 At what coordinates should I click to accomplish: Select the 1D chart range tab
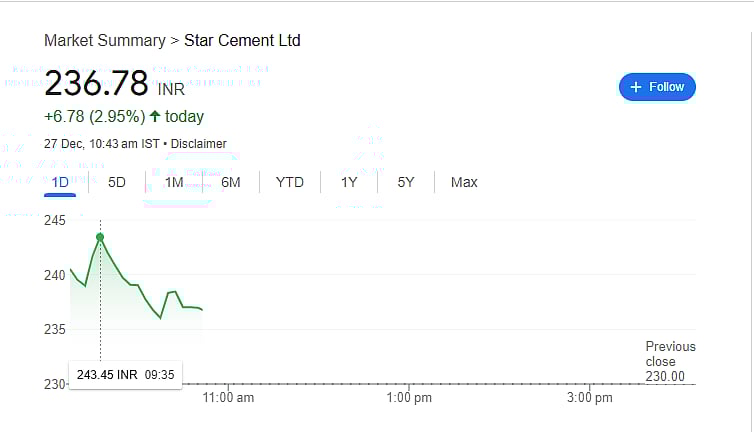60,182
